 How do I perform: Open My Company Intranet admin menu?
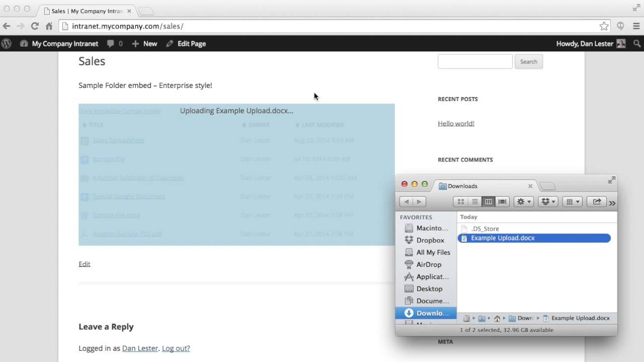tap(59, 44)
